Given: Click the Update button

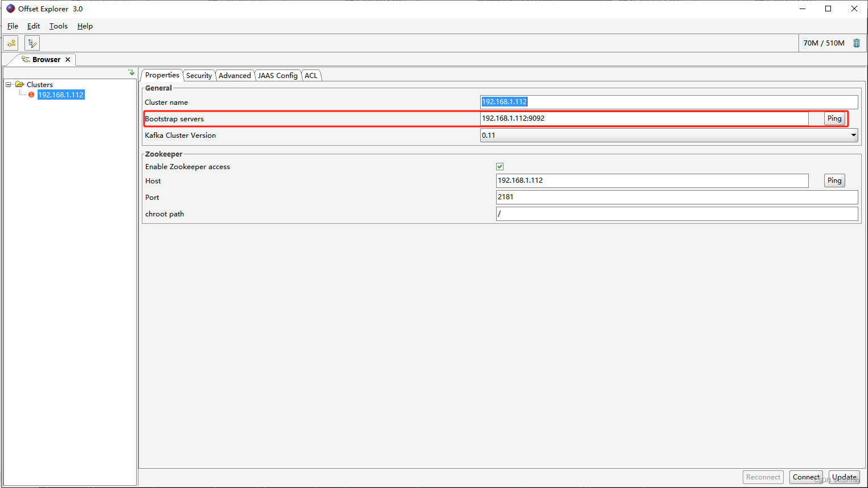Looking at the screenshot, I should pyautogui.click(x=844, y=477).
